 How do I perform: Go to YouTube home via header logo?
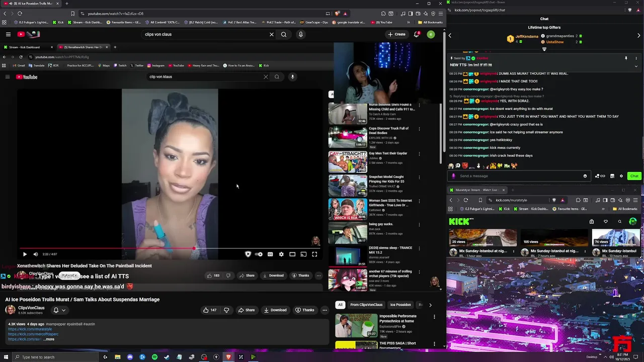point(29,34)
